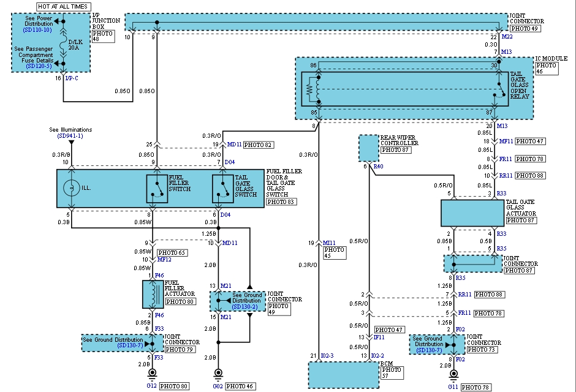576x392 pixels.
Task: Open PHOTO 82 beside connector MD11
Action: pyautogui.click(x=258, y=145)
